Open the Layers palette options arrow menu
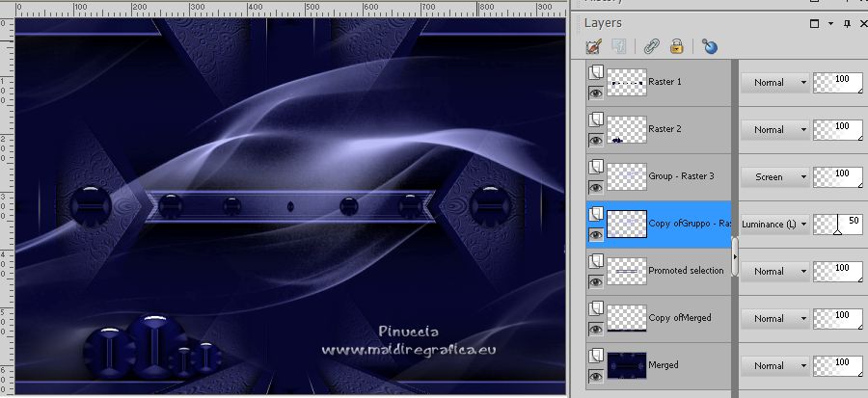Viewport: 868px width, 398px height. [x=831, y=24]
